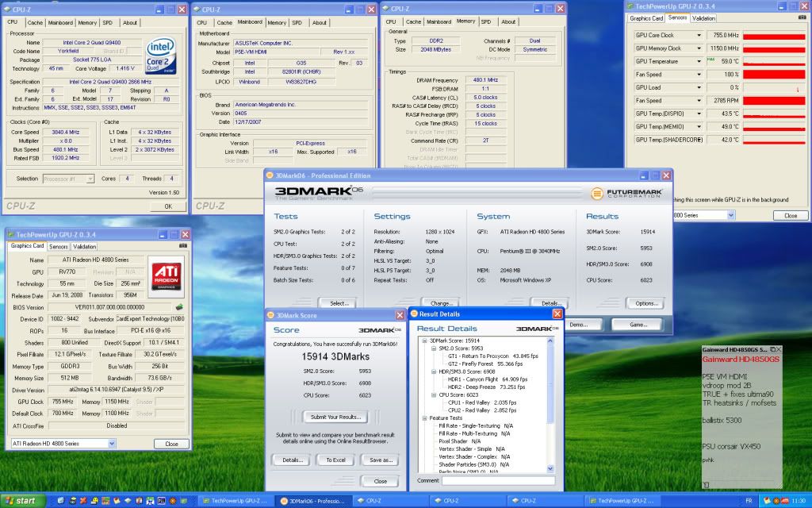Click the BIOS save chip icon
This screenshot has height=508, width=812.
tap(178, 307)
